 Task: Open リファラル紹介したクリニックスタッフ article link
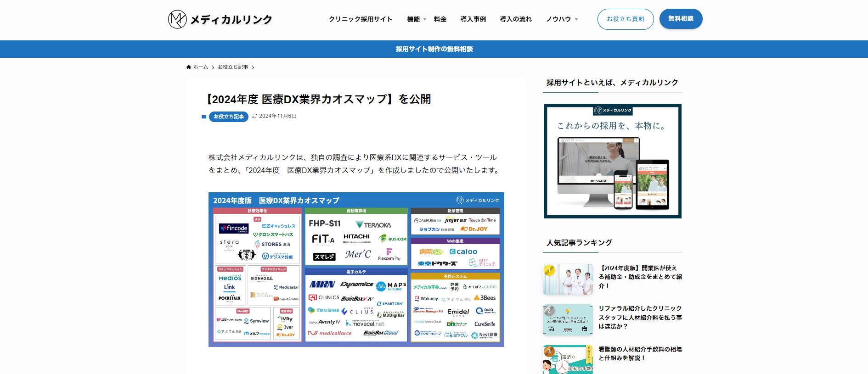pos(640,317)
